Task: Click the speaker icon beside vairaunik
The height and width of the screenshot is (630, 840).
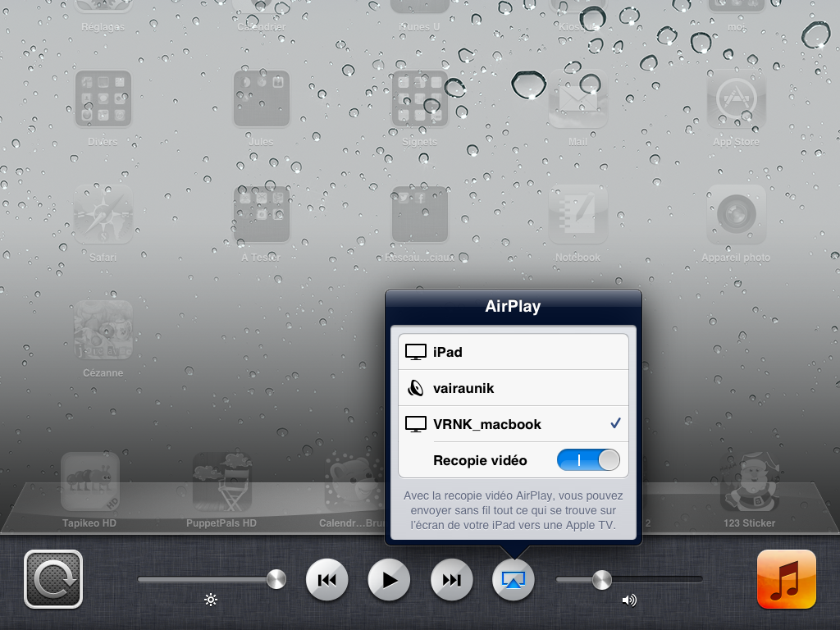Action: (415, 388)
